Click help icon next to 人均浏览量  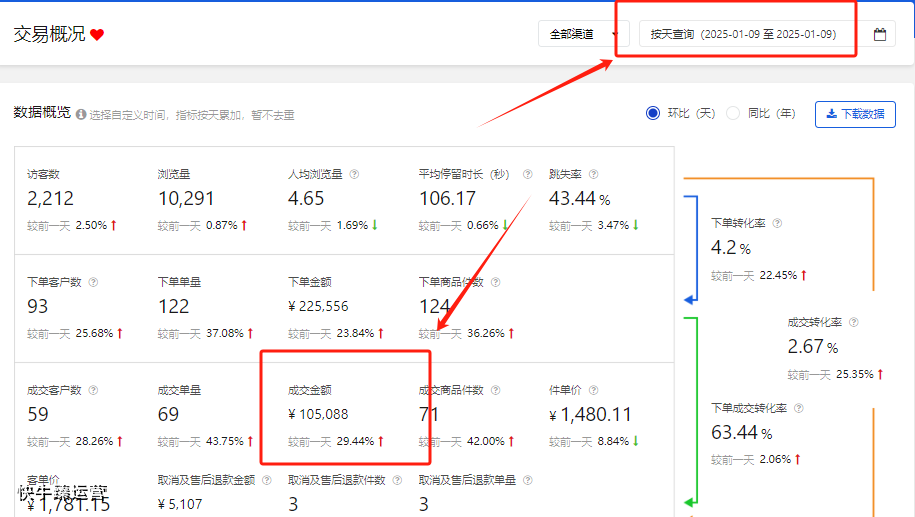pos(354,174)
